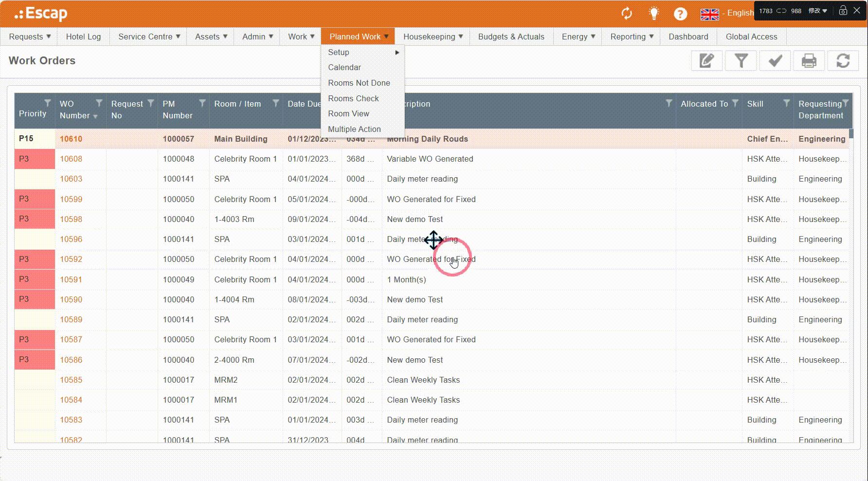The height and width of the screenshot is (481, 868).
Task: Open work order 10610
Action: pos(71,139)
